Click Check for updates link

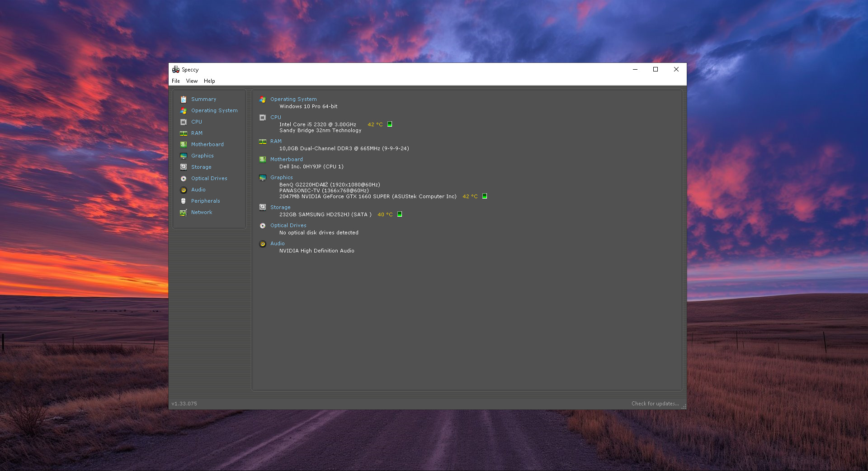(655, 404)
